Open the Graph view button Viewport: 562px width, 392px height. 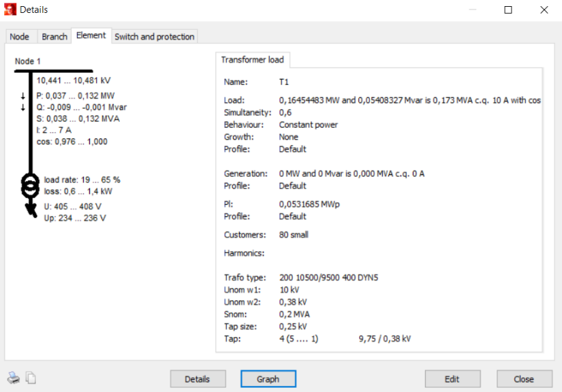click(x=268, y=379)
